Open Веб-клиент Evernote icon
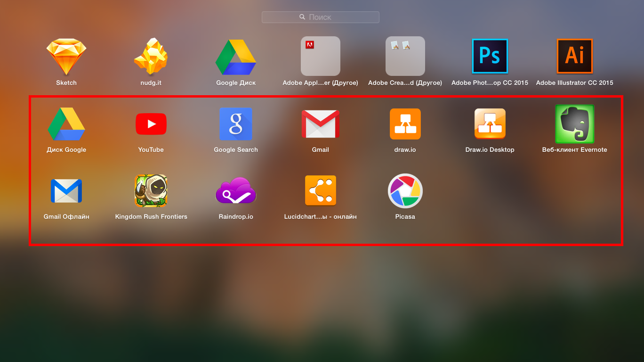Viewport: 644px width, 362px height. [x=575, y=124]
